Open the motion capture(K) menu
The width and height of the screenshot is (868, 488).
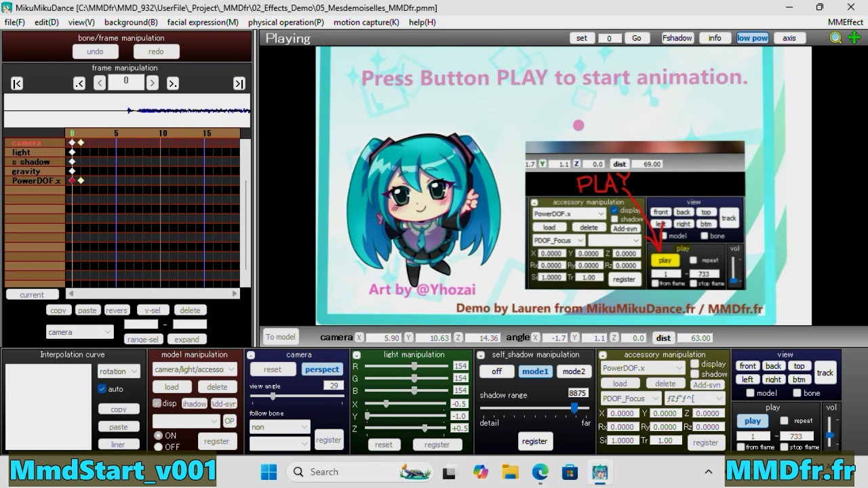pos(366,22)
